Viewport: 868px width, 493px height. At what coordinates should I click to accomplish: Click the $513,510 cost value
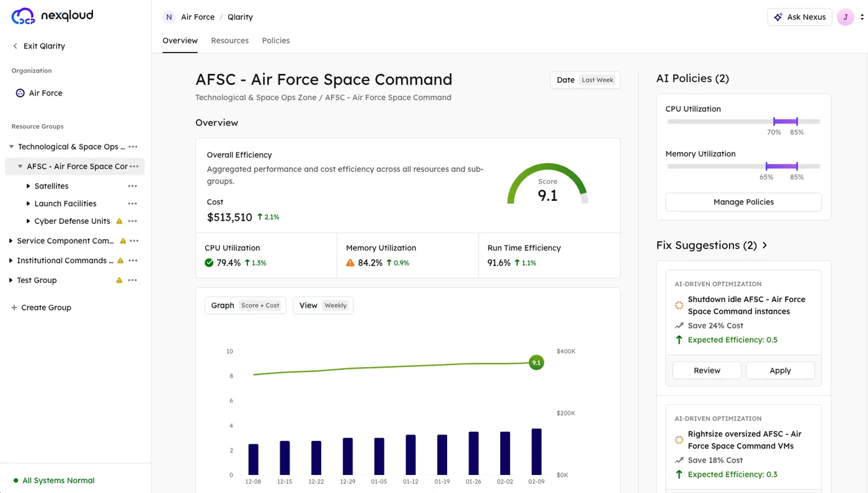pos(229,217)
